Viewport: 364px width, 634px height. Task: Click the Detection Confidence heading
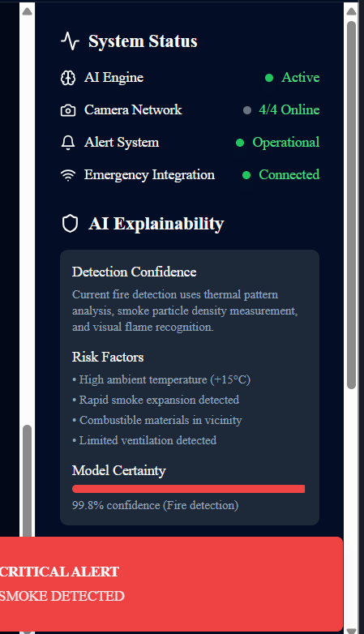135,272
